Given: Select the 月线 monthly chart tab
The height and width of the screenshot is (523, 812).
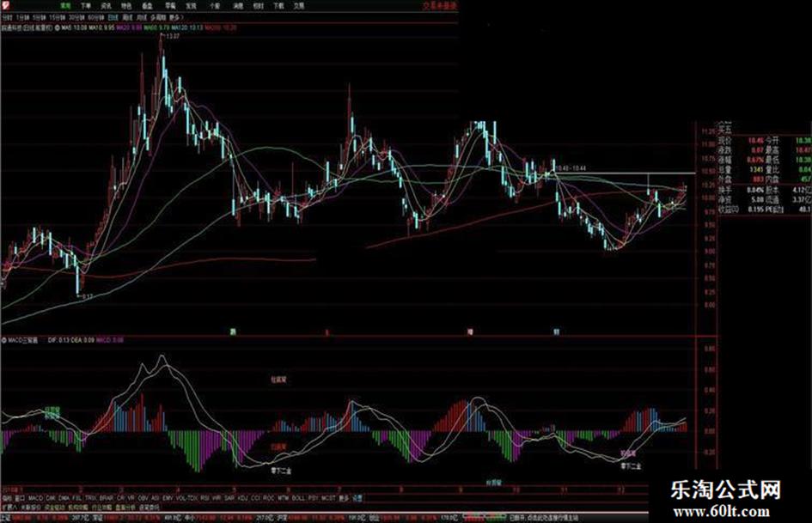Looking at the screenshot, I should [x=141, y=18].
